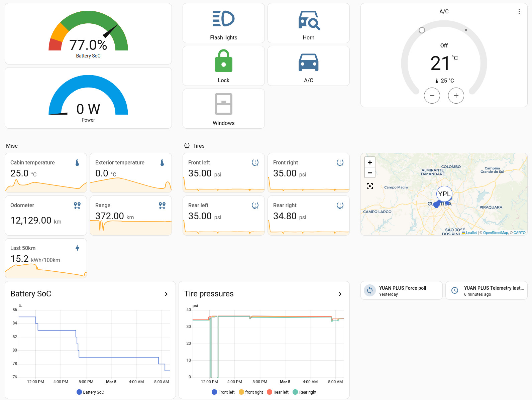Expand the Battery SoC history chevron
The height and width of the screenshot is (400, 532).
click(x=166, y=294)
